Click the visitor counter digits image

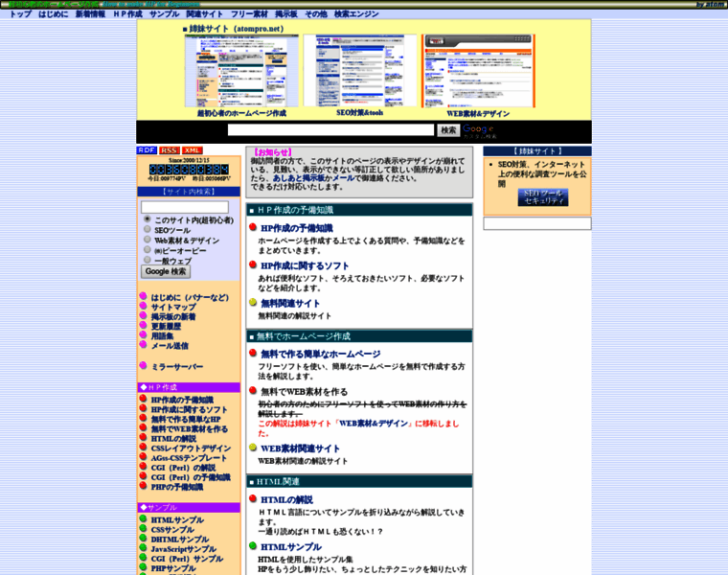coord(189,169)
